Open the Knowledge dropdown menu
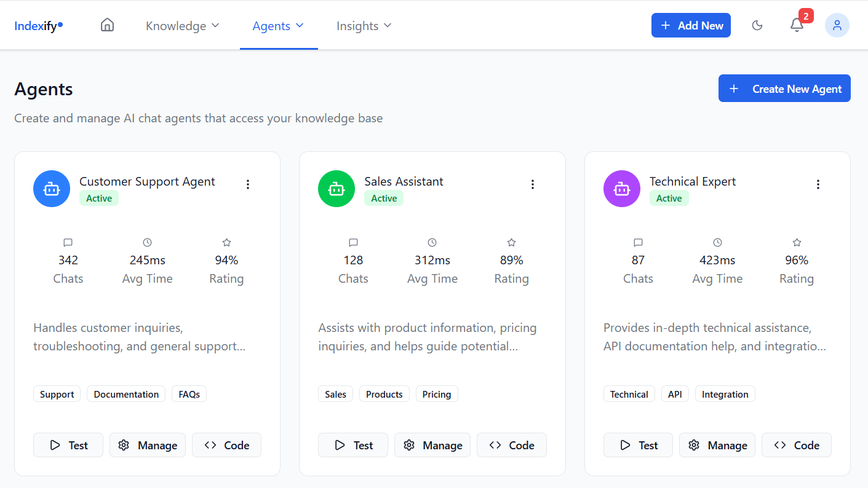 [182, 26]
